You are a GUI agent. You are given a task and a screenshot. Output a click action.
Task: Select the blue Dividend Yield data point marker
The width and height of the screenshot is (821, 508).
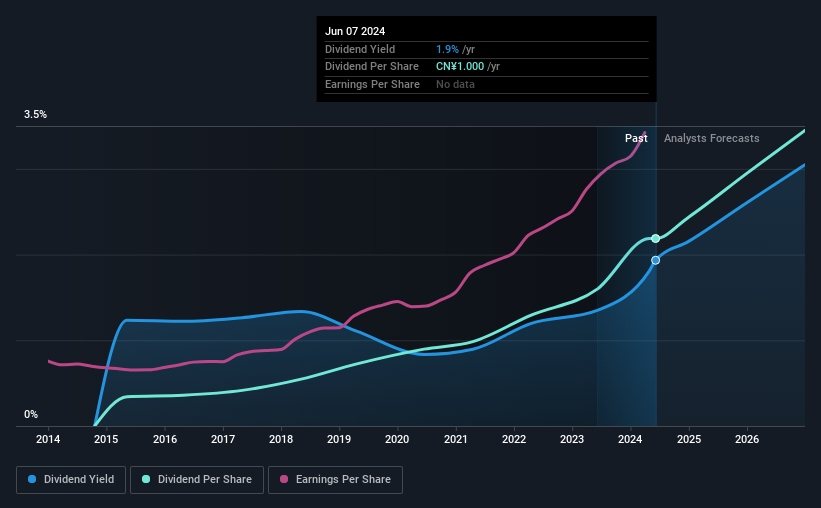[x=656, y=260]
